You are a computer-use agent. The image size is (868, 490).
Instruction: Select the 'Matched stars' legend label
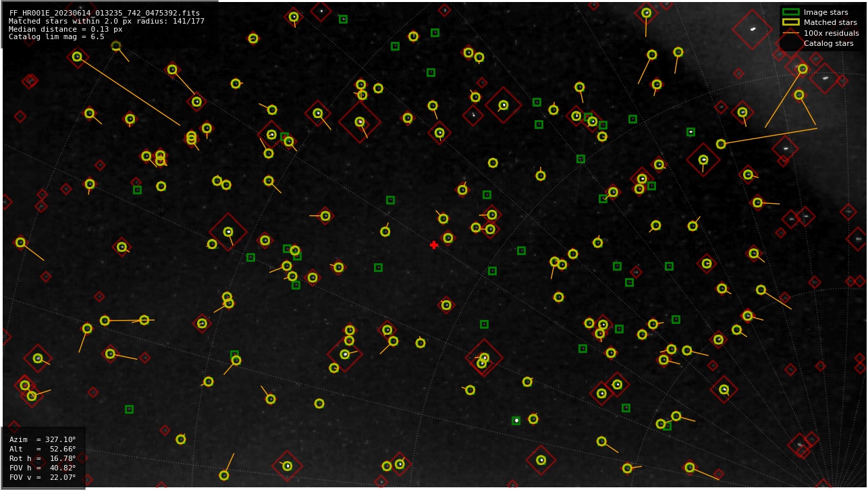830,22
